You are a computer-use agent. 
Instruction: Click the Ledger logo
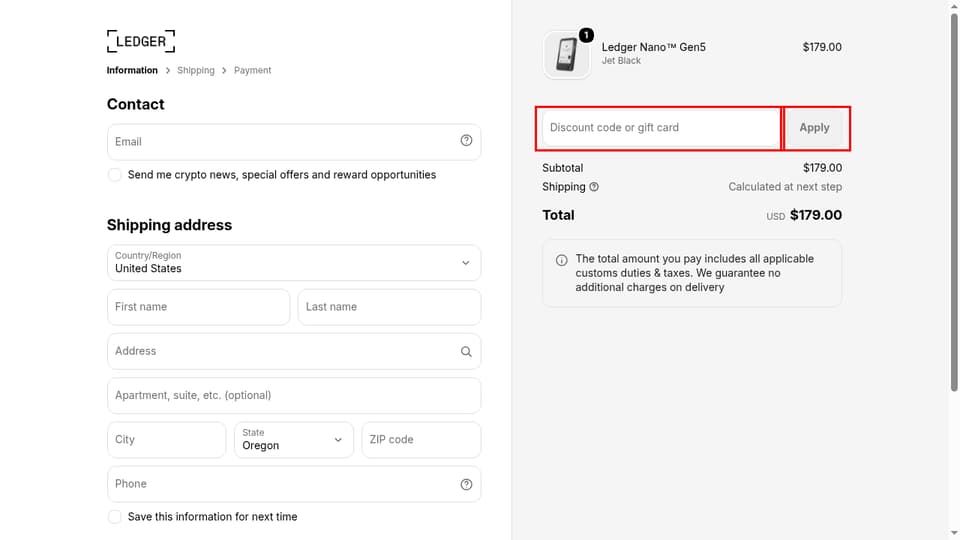tap(141, 41)
